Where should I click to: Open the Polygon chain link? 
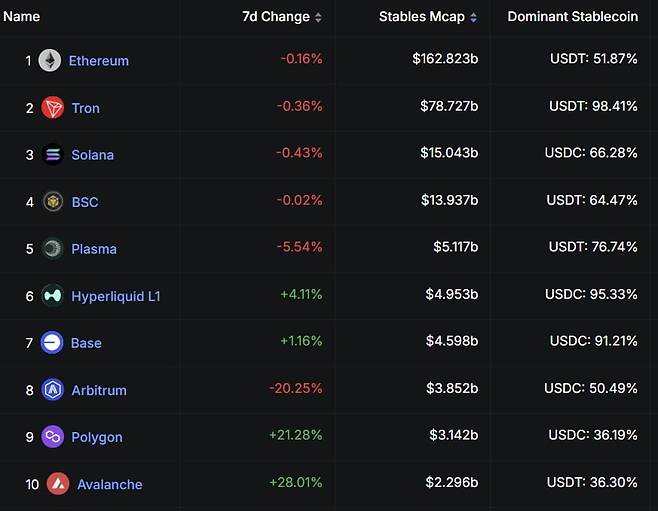coord(97,437)
